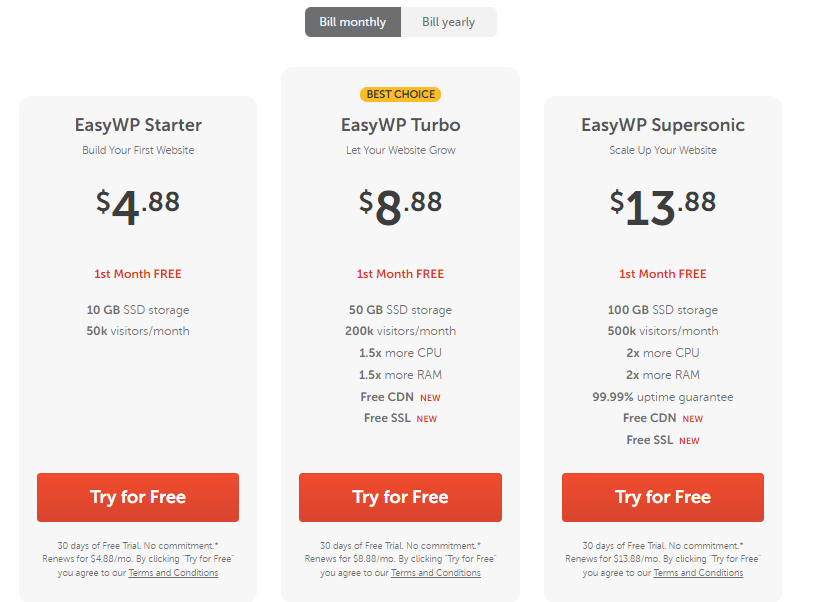
Task: Click the $4.88 price
Action: [x=138, y=207]
